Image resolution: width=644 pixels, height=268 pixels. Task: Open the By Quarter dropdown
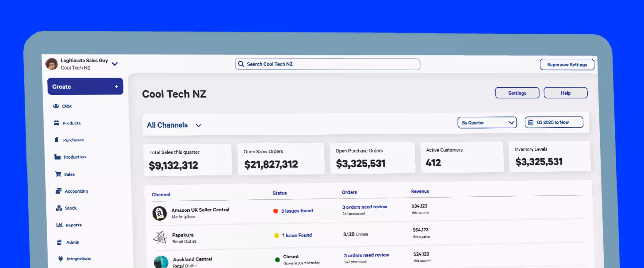coord(487,123)
